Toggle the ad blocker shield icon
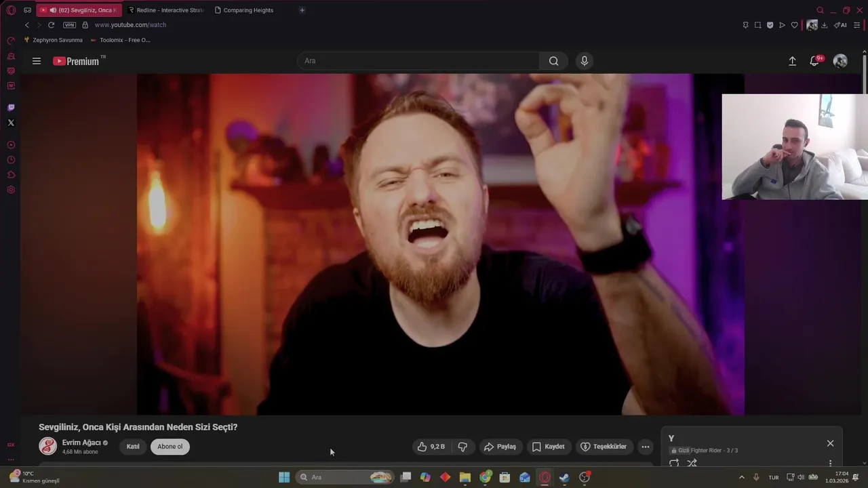 [x=770, y=25]
